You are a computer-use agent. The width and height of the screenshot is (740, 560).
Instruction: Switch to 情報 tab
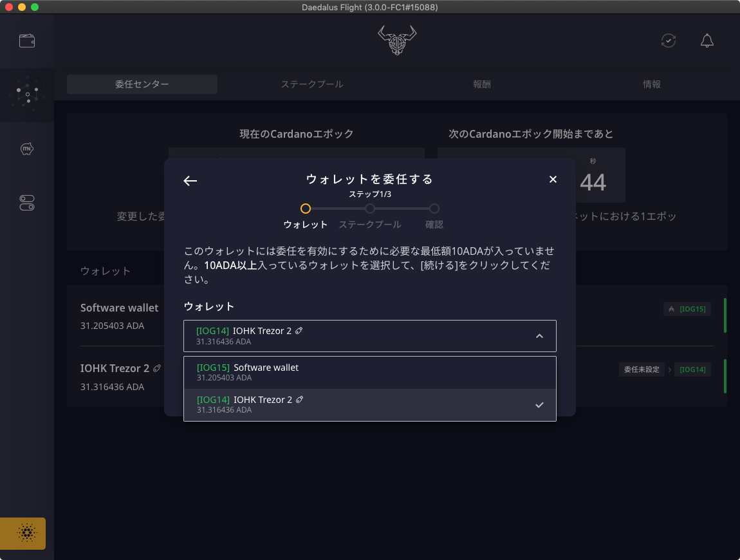[652, 84]
